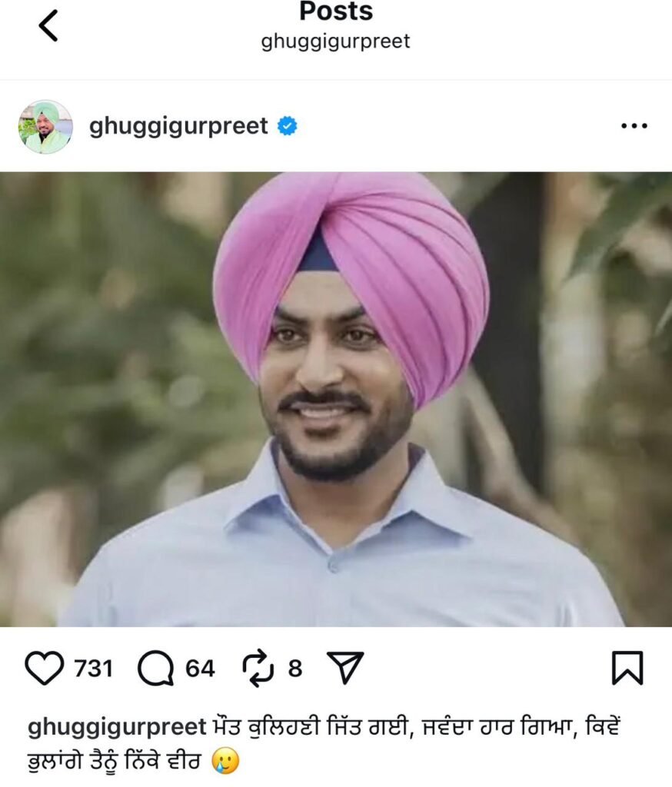Screen dimensions: 672x787
Task: Share post with paper plane icon
Action: pyautogui.click(x=345, y=668)
